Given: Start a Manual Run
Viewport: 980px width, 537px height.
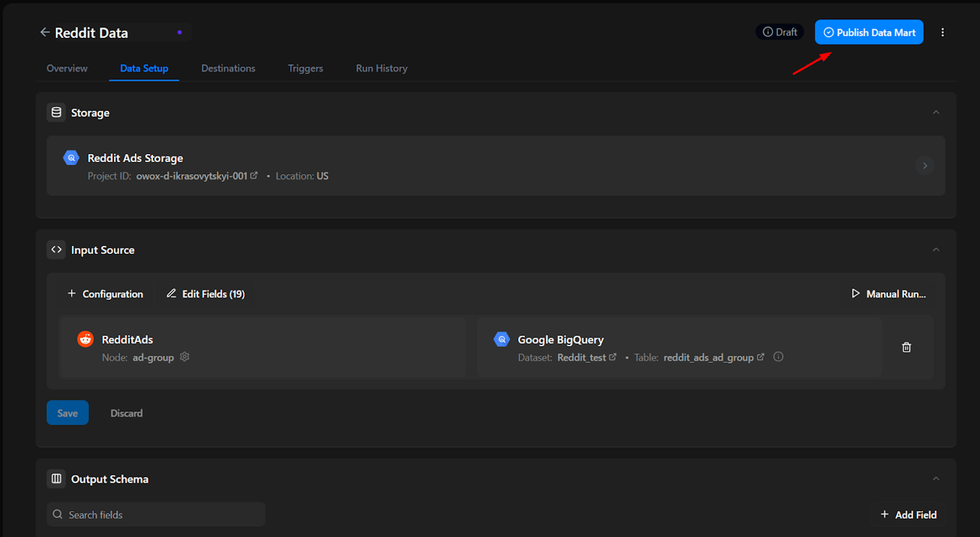Looking at the screenshot, I should click(888, 294).
